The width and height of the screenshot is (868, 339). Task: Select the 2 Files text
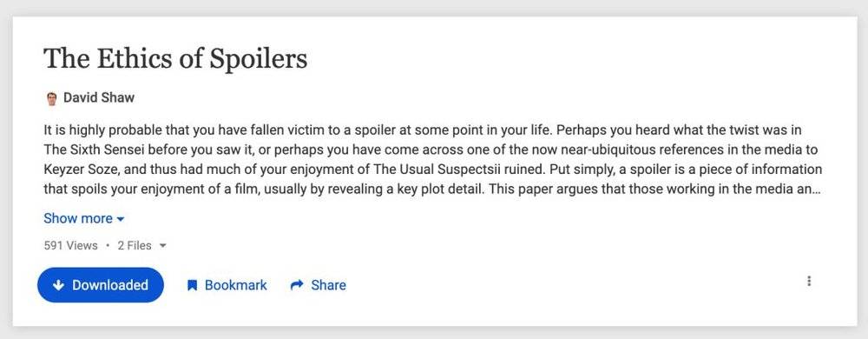click(135, 245)
